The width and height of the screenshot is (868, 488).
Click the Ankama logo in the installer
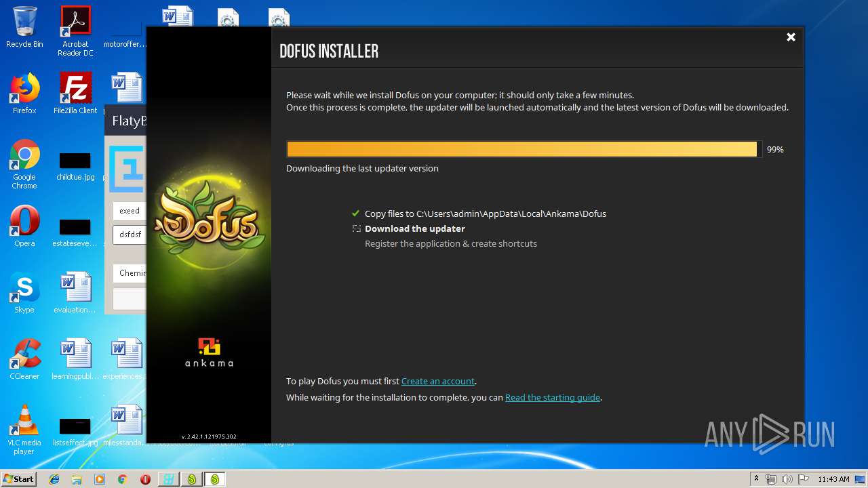209,352
